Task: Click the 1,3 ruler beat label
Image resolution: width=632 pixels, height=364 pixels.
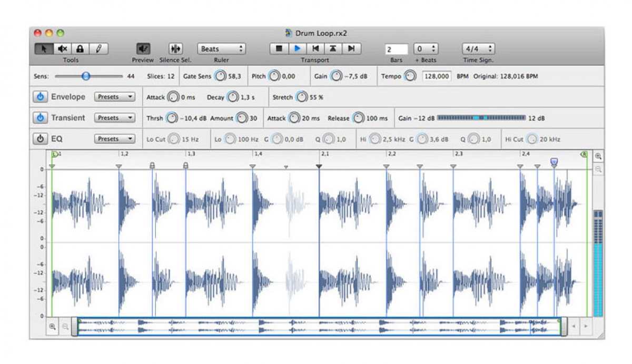Action: tap(191, 154)
